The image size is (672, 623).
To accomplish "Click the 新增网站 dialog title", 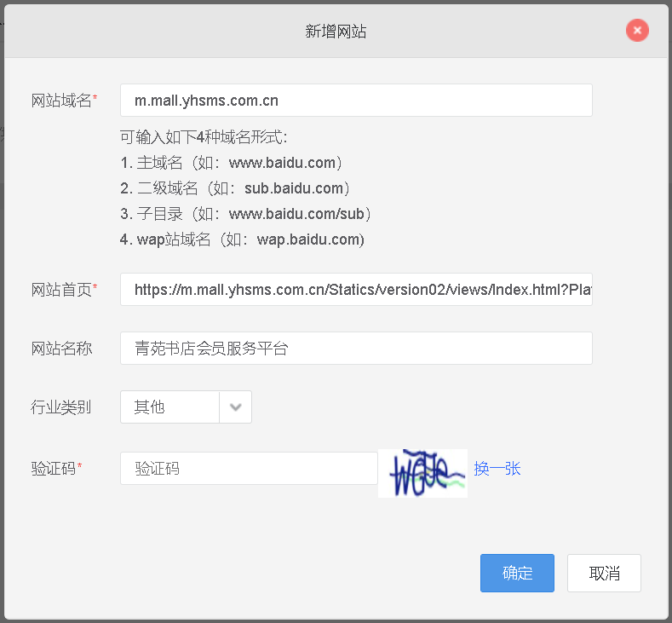I will tap(336, 32).
